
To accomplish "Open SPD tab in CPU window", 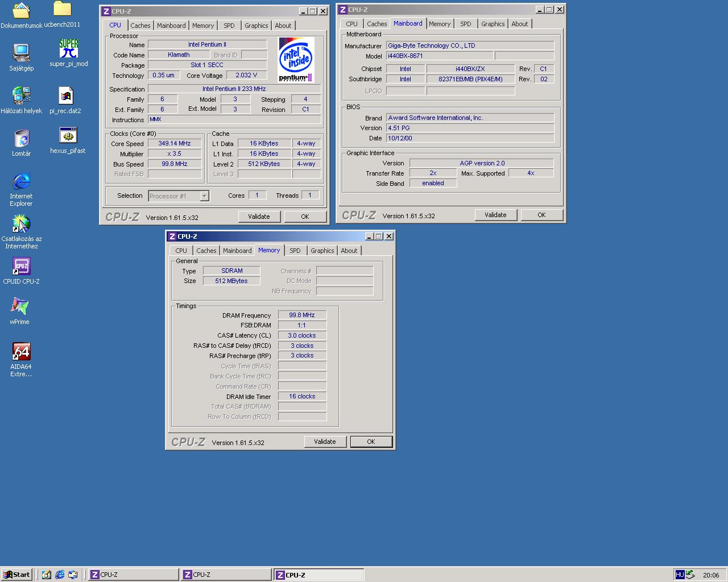I will pos(229,26).
